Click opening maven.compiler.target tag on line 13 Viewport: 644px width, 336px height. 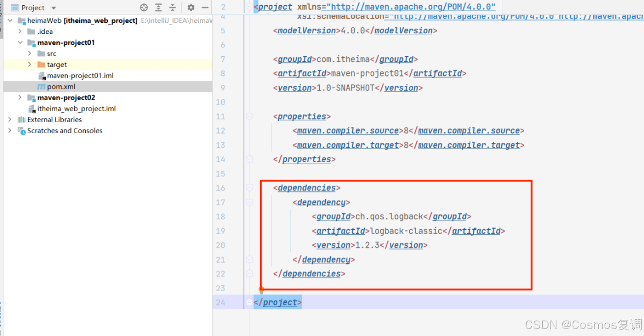point(348,145)
